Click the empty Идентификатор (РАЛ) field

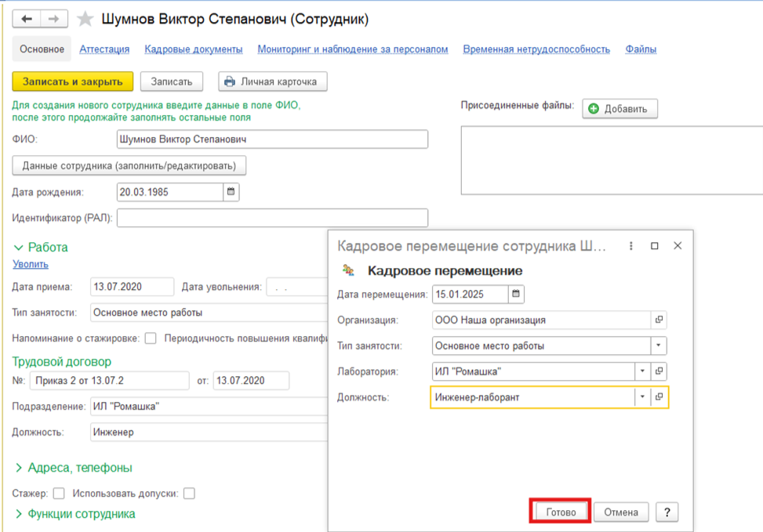pos(273,218)
